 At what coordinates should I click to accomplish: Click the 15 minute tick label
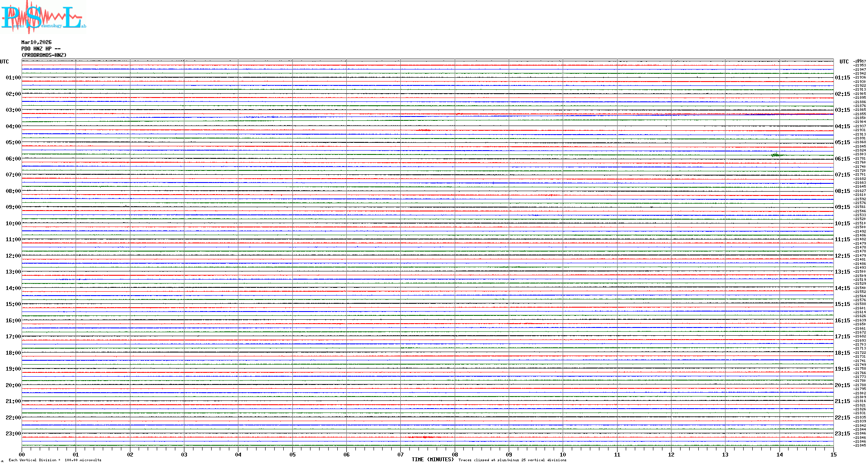pyautogui.click(x=833, y=454)
